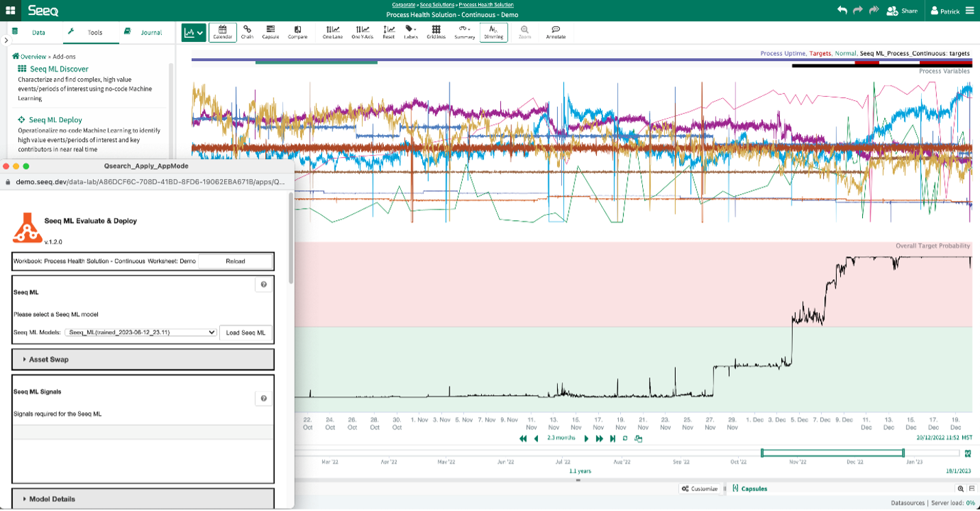
Task: Click the investigate range link icon
Action: tap(968, 453)
